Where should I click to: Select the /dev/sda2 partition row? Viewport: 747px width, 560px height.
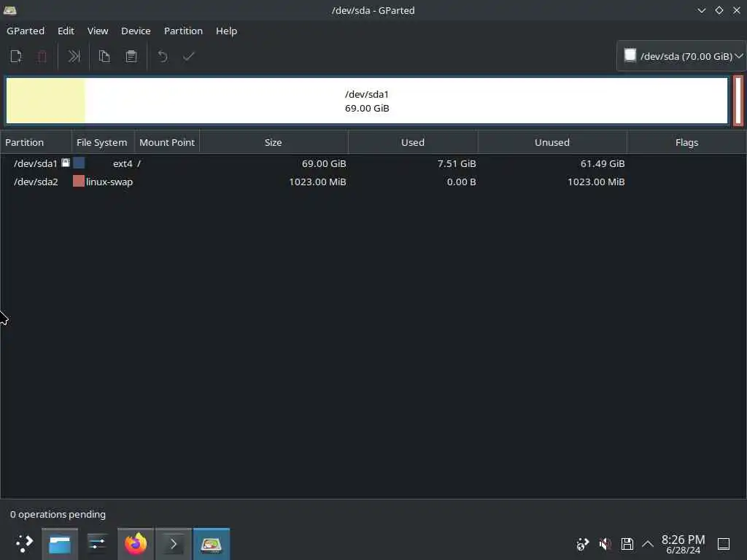[373, 182]
